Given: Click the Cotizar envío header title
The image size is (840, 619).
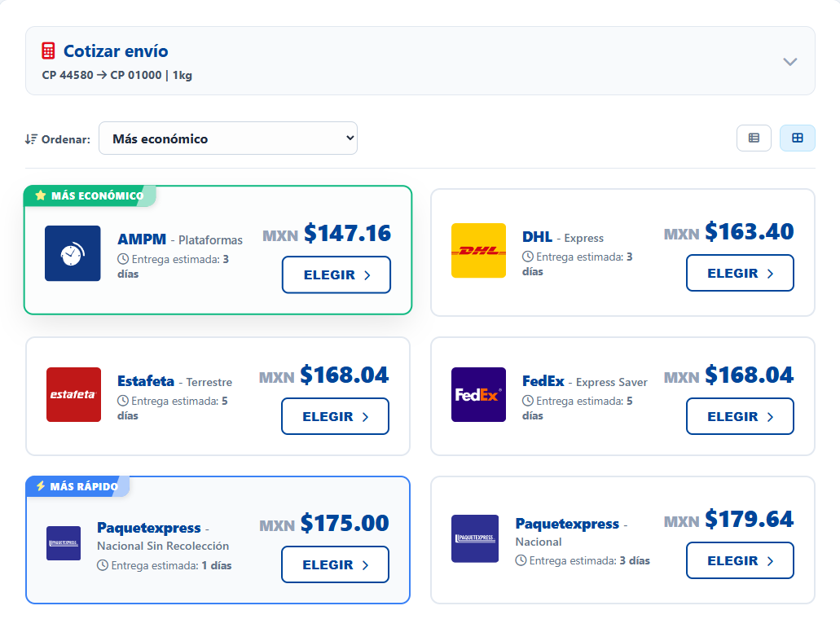Looking at the screenshot, I should [116, 51].
